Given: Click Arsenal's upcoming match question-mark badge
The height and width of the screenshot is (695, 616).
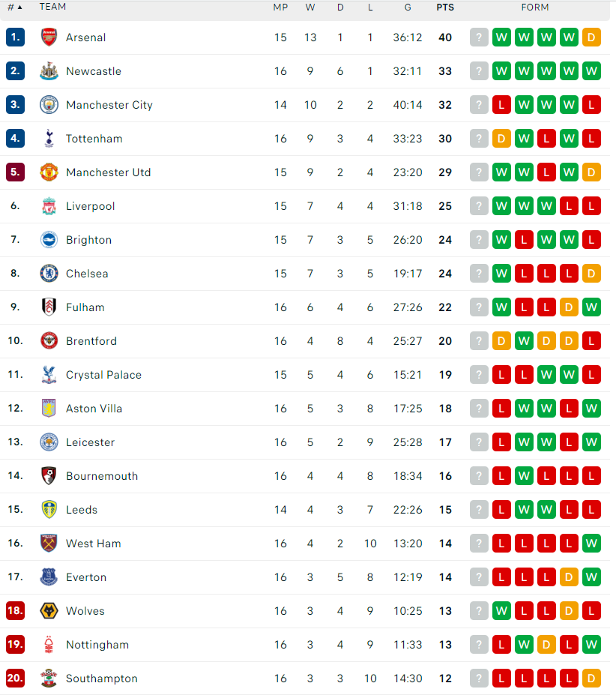Looking at the screenshot, I should [479, 37].
